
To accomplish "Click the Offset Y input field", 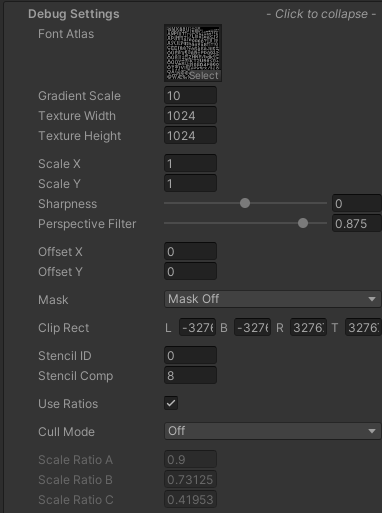I will click(190, 272).
